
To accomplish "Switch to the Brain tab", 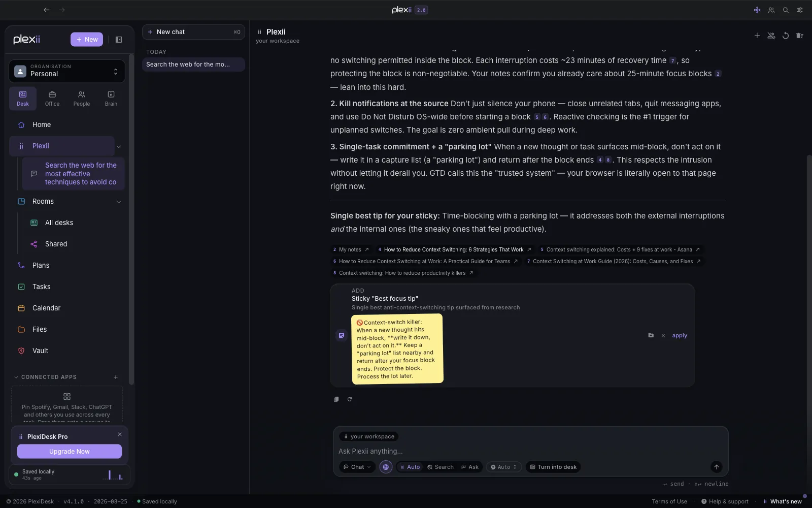I will (x=111, y=98).
